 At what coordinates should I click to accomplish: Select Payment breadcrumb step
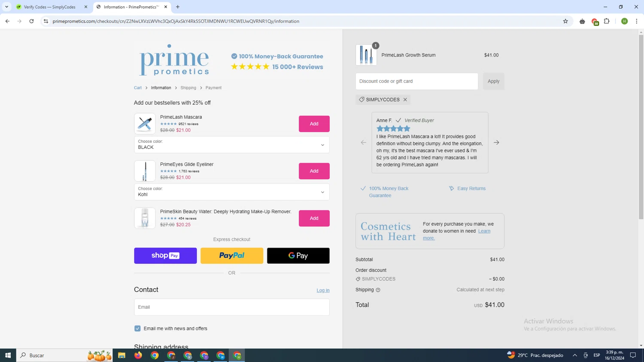pos(213,88)
